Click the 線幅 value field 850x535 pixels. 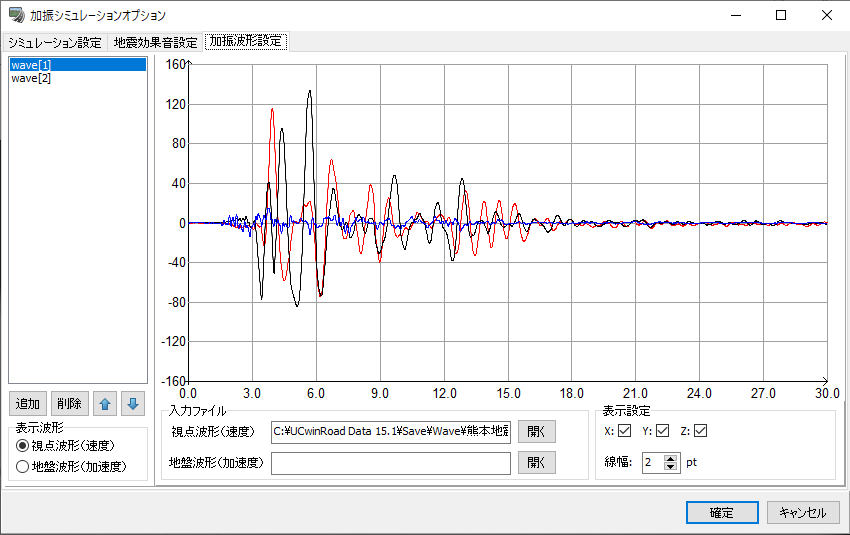653,462
